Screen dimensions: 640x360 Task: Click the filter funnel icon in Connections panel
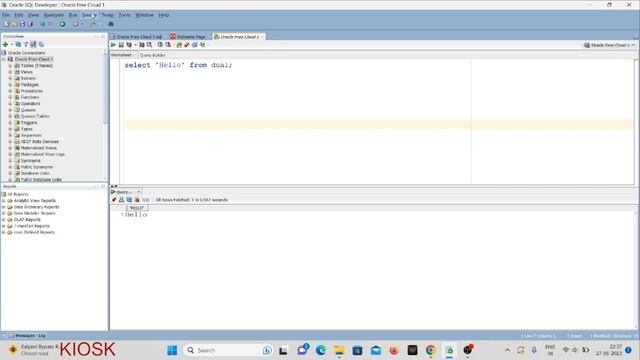pos(26,44)
